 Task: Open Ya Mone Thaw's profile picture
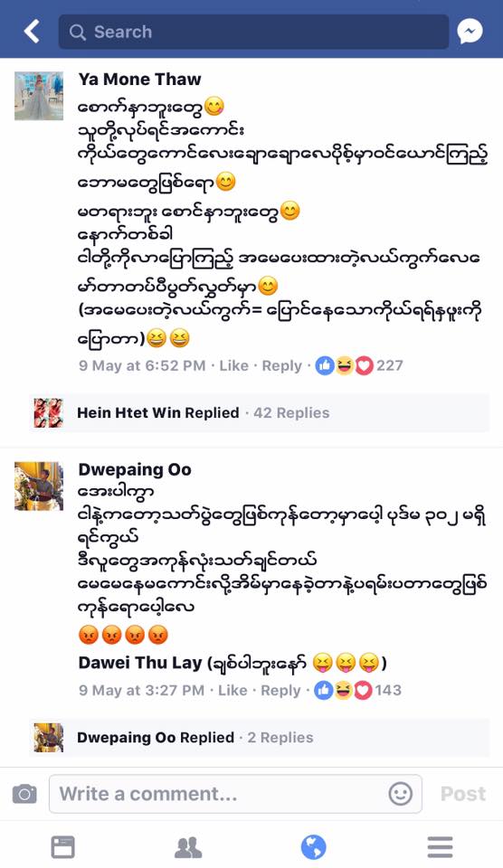(39, 96)
